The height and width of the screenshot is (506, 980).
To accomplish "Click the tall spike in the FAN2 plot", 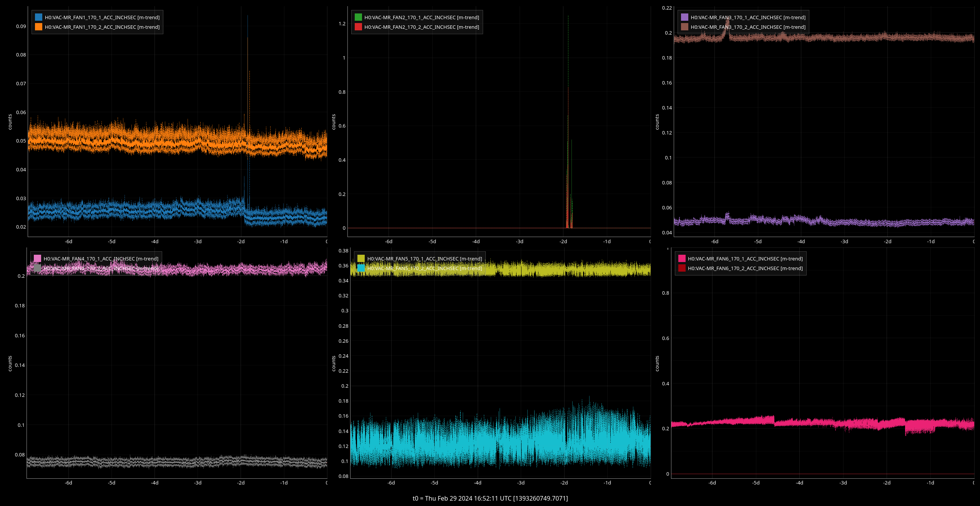I will point(568,115).
